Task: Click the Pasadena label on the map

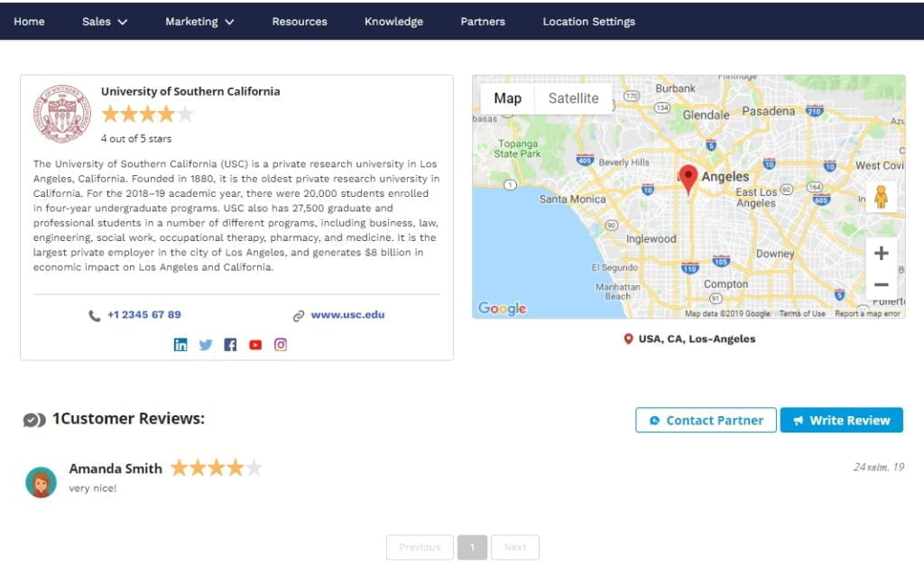Action: pyautogui.click(x=769, y=111)
